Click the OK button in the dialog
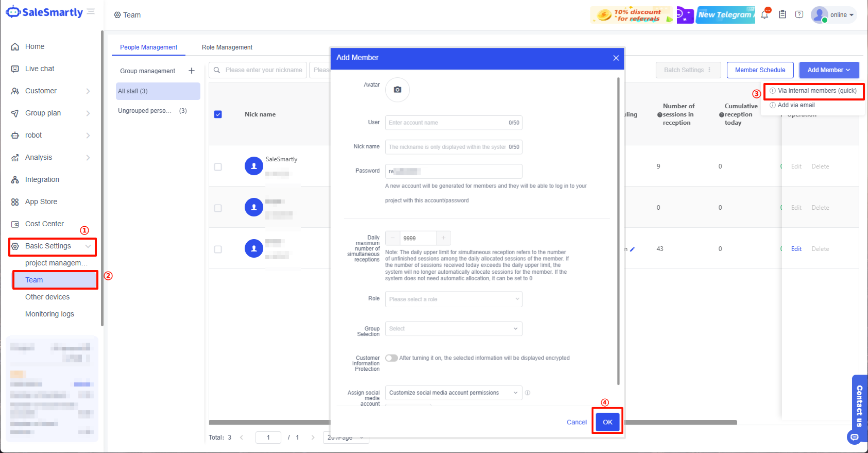The width and height of the screenshot is (868, 453). pos(607,422)
